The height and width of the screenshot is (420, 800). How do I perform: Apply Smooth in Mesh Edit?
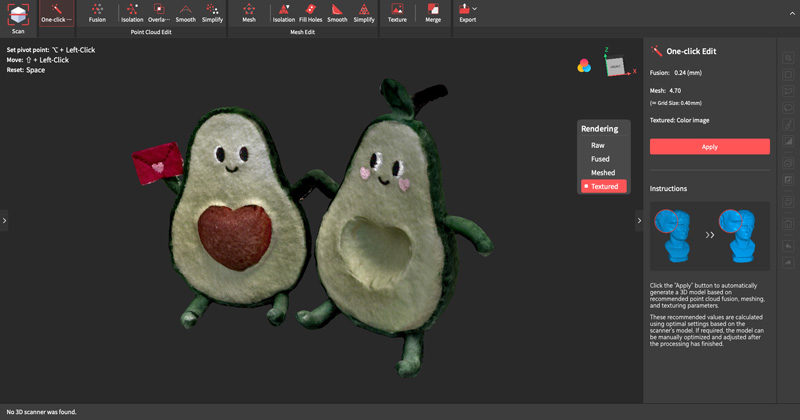[337, 14]
